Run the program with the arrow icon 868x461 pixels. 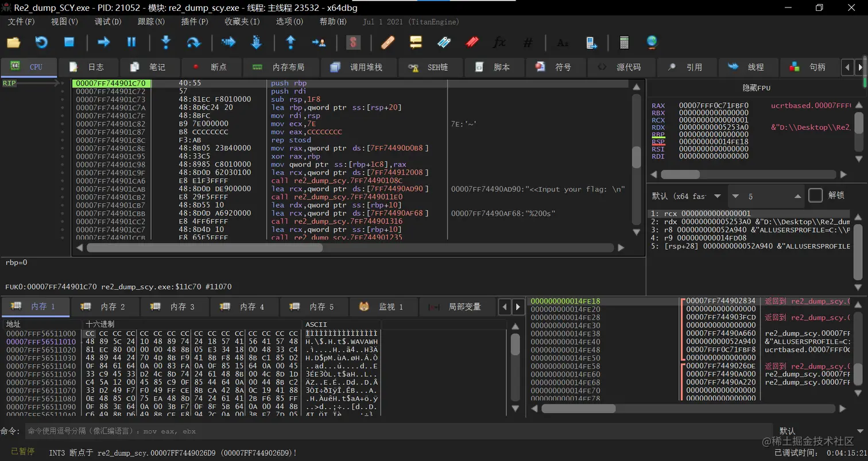104,42
